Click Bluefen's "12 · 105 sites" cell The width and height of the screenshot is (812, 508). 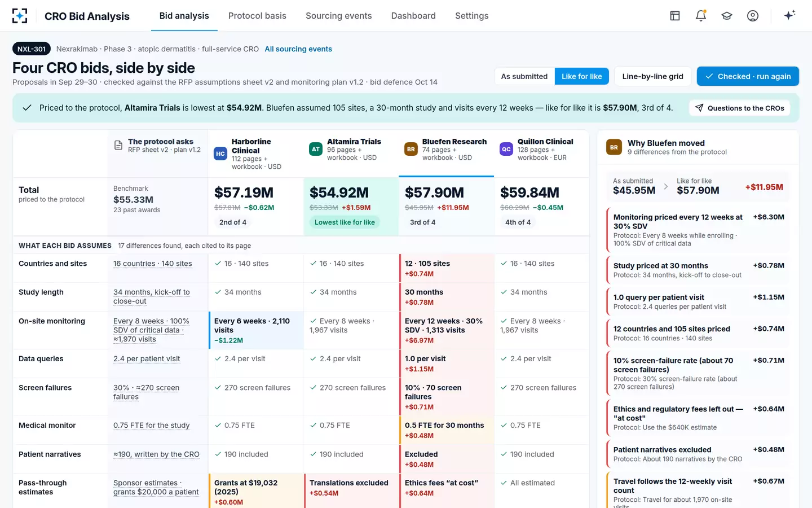click(447, 268)
